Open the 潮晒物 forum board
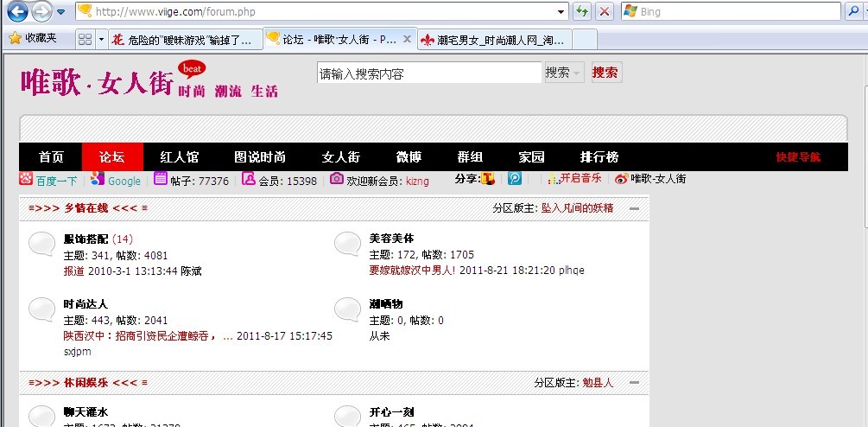The height and width of the screenshot is (427, 868). click(x=386, y=304)
